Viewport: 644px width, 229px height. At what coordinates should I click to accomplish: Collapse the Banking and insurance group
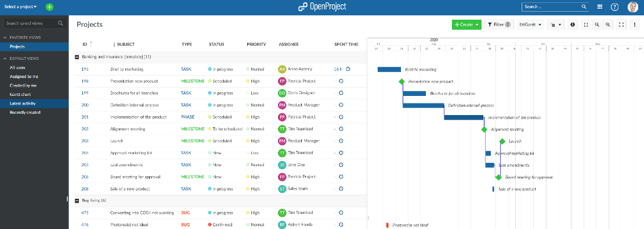click(x=77, y=57)
